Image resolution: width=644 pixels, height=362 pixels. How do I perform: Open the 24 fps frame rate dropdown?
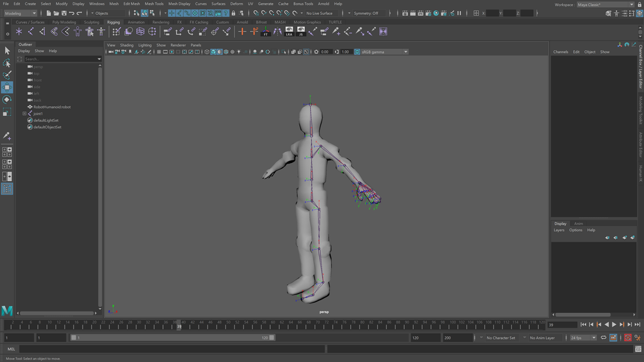(583, 338)
